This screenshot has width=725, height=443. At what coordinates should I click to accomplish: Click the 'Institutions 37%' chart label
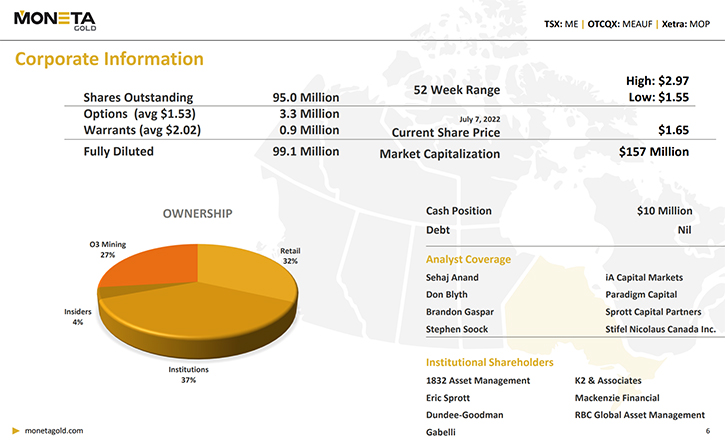[189, 375]
